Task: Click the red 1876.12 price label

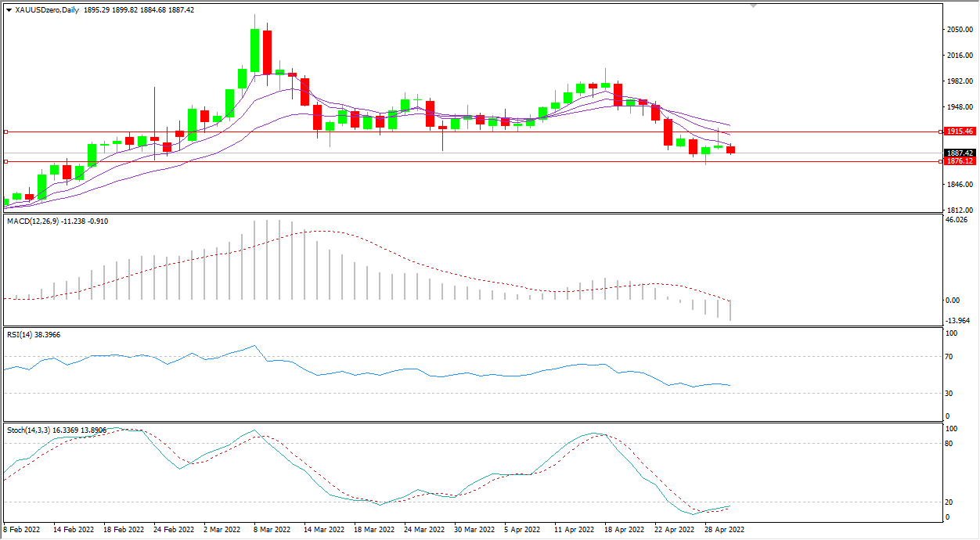Action: (x=959, y=161)
